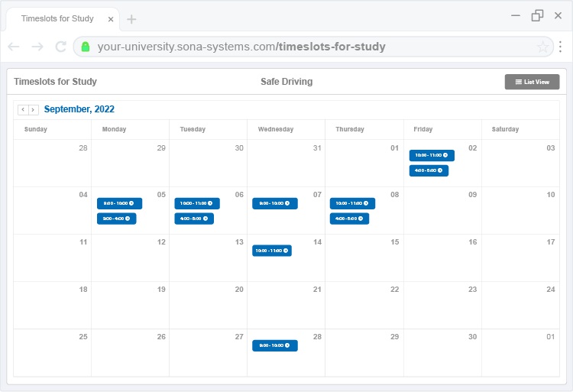
Task: Focus the sona-systems URL address bar
Action: [x=306, y=47]
